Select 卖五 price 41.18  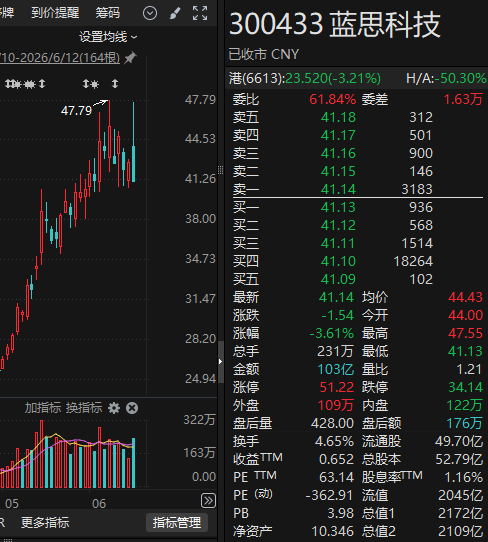pyautogui.click(x=338, y=117)
